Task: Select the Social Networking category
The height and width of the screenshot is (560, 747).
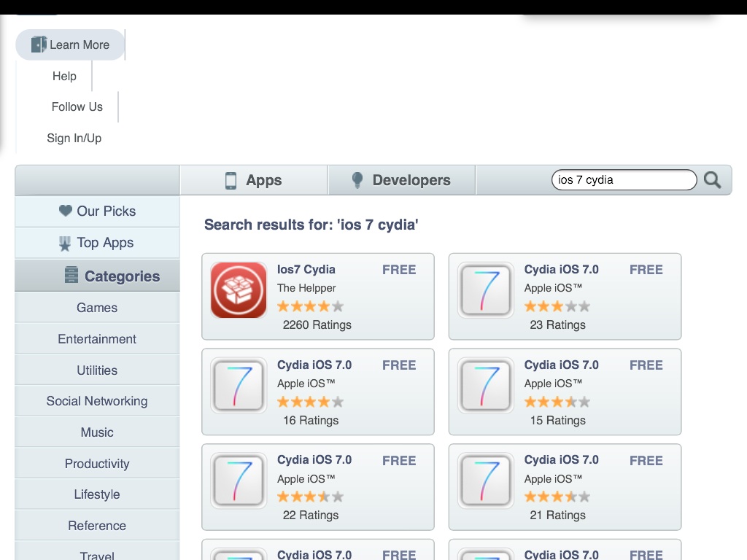Action: point(97,401)
